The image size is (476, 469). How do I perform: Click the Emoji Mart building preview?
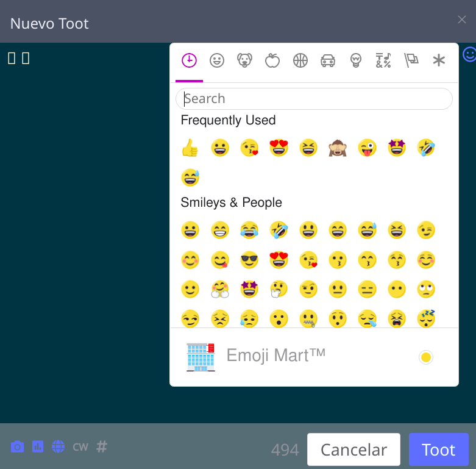pos(201,357)
